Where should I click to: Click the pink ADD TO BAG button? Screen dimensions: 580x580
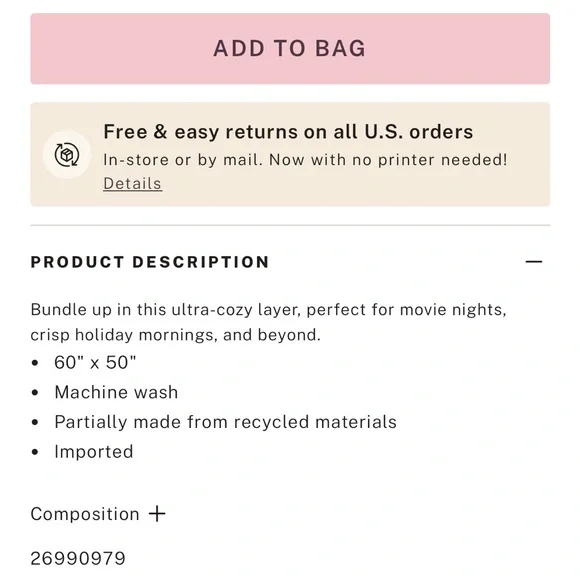(x=290, y=48)
